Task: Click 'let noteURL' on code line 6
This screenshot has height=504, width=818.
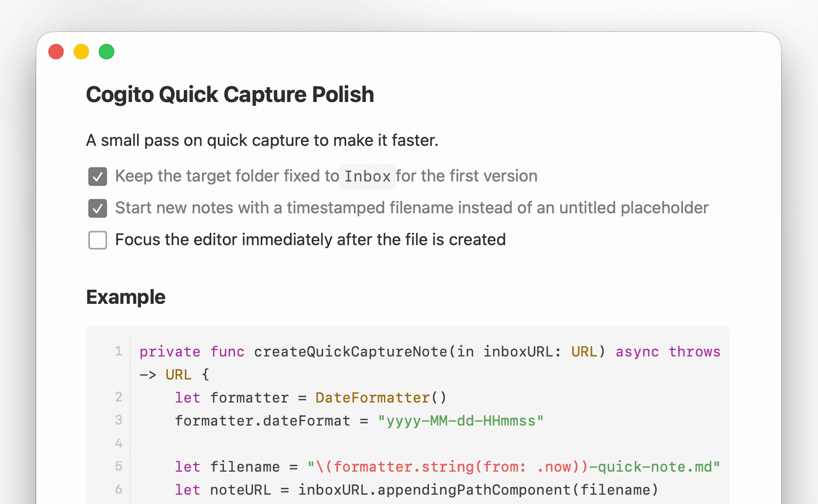Action: (223, 490)
